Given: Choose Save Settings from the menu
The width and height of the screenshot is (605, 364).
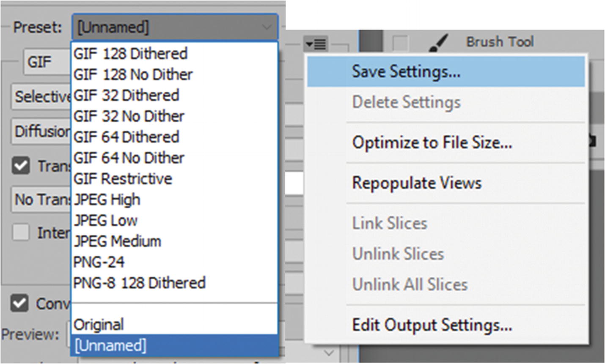Looking at the screenshot, I should pyautogui.click(x=406, y=71).
